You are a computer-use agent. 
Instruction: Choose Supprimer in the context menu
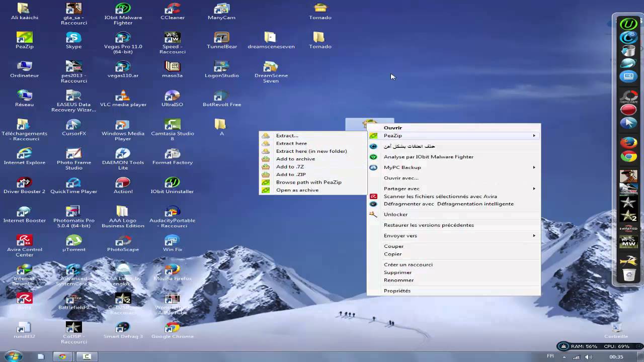pos(454,273)
